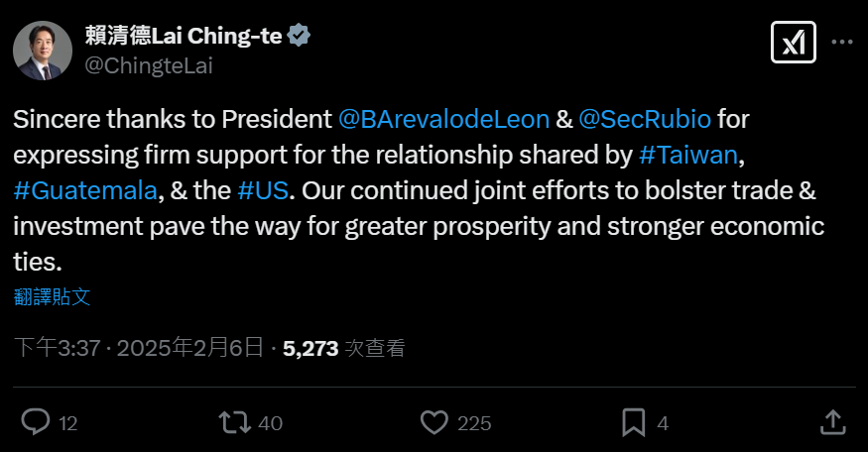Image resolution: width=868 pixels, height=452 pixels.
Task: Click 翻譯貼文 to translate the post
Action: (53, 295)
